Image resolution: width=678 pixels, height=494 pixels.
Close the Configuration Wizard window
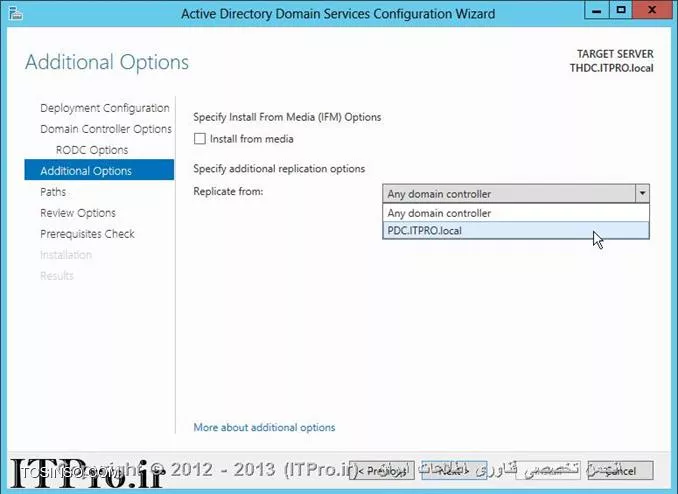pos(652,10)
